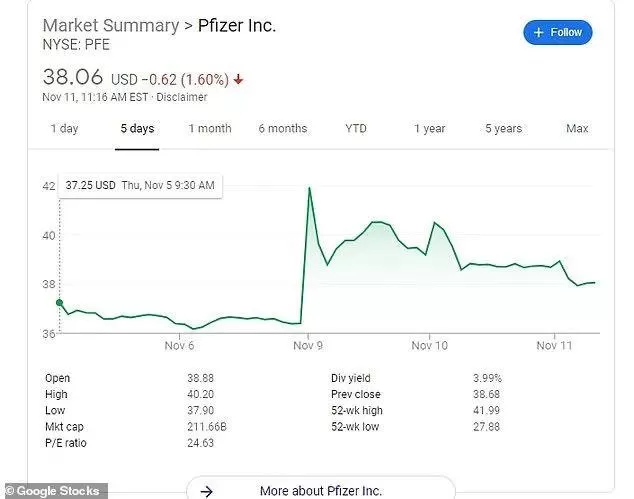Click the arrow icon beside More about Pfizer
Viewport: 634px width, 499px height.
click(x=207, y=491)
